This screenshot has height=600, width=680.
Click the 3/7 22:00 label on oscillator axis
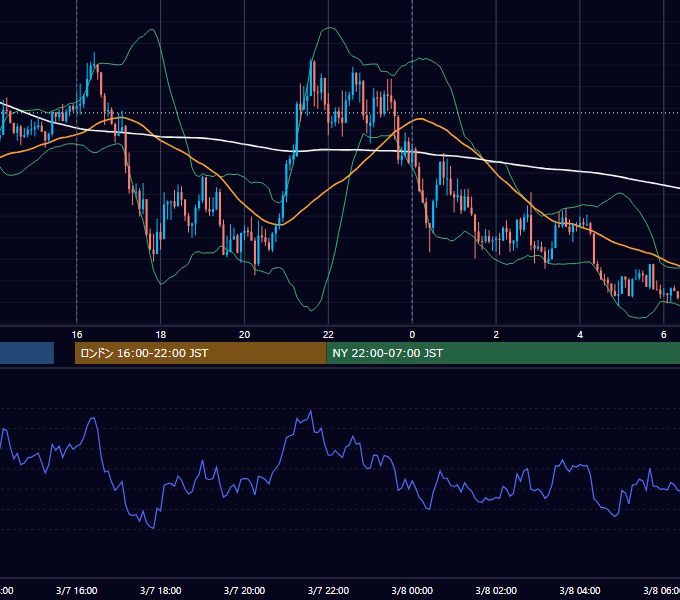328,590
